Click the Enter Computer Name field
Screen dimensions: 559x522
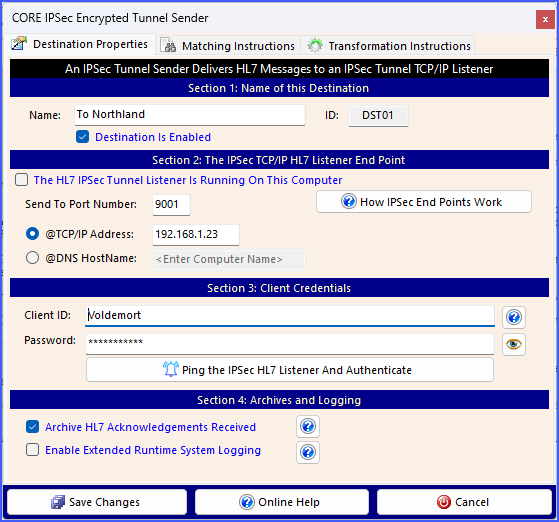pyautogui.click(x=229, y=260)
